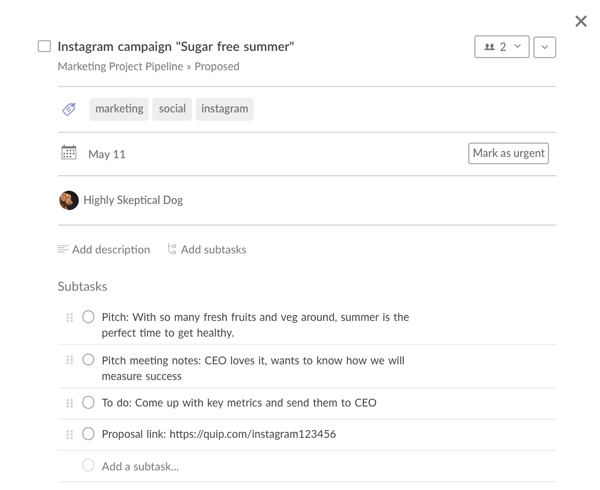Open the followers dropdown showing 2
This screenshot has height=490, width=600.
click(501, 47)
